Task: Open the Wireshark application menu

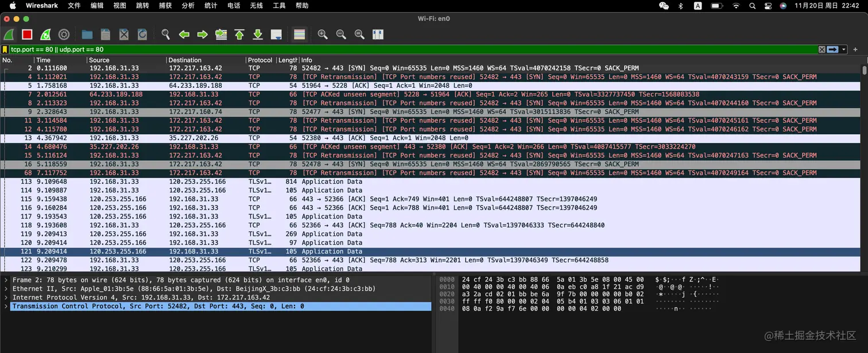Action: point(41,6)
